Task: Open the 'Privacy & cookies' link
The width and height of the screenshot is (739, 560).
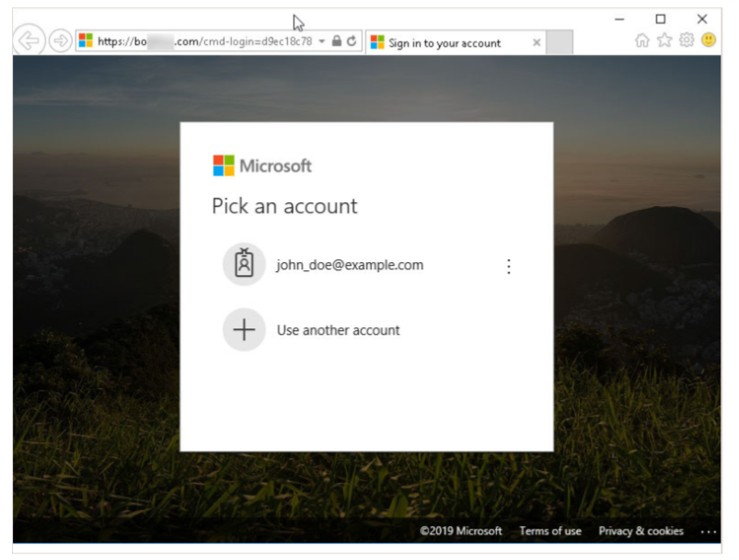Action: [x=641, y=531]
